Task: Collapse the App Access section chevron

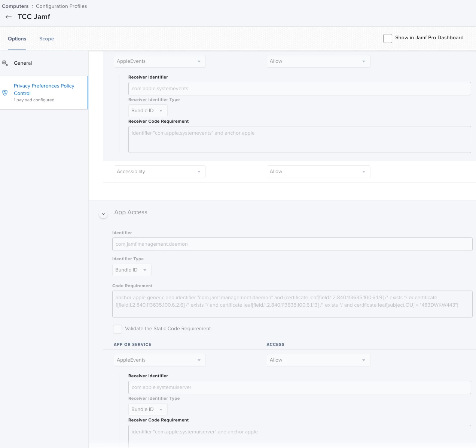Action: coord(103,214)
